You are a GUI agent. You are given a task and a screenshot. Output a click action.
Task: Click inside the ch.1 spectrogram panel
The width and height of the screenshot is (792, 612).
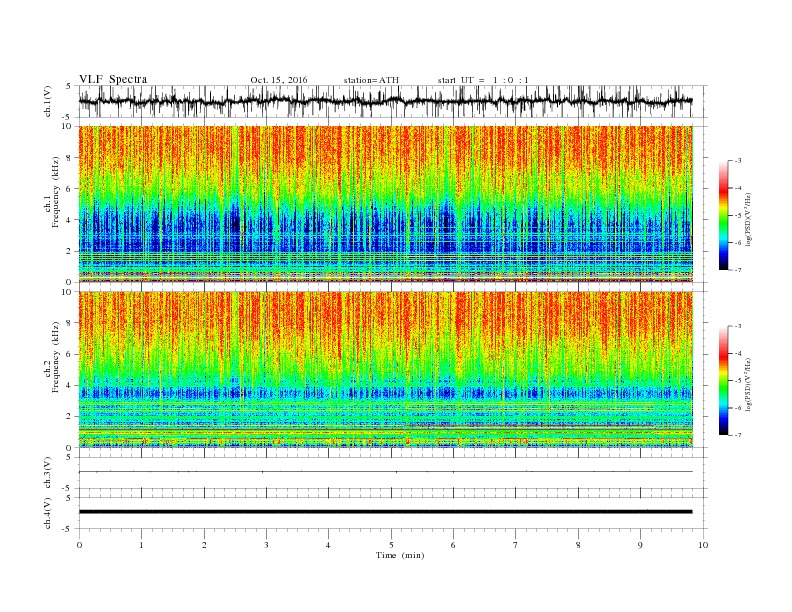click(385, 203)
